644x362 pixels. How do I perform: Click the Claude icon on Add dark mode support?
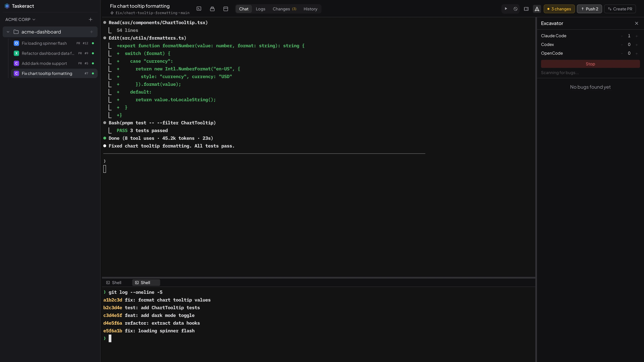[x=16, y=63]
